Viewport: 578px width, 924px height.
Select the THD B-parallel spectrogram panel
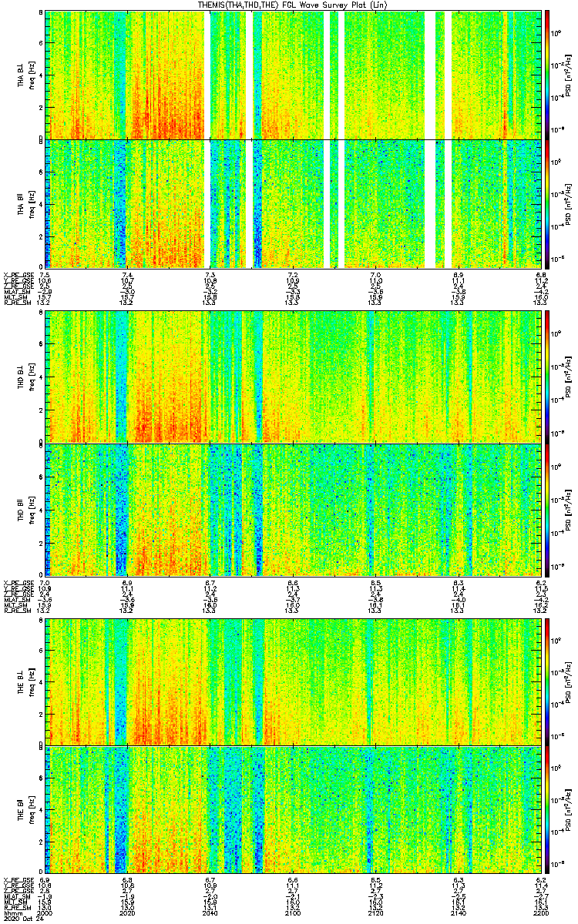tap(293, 510)
